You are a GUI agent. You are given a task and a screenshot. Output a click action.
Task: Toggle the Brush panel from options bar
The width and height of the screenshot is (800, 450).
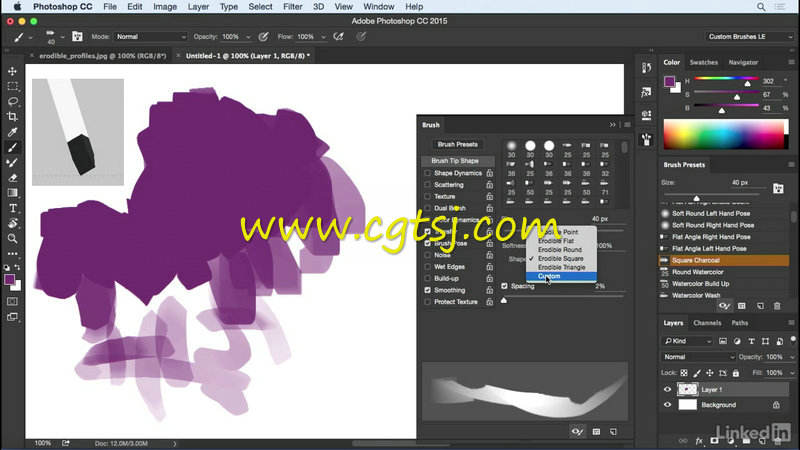click(77, 36)
